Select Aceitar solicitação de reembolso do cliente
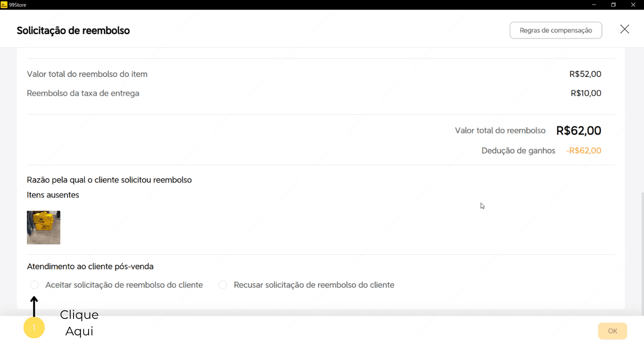Screen dimensions: 644x341 point(34,285)
